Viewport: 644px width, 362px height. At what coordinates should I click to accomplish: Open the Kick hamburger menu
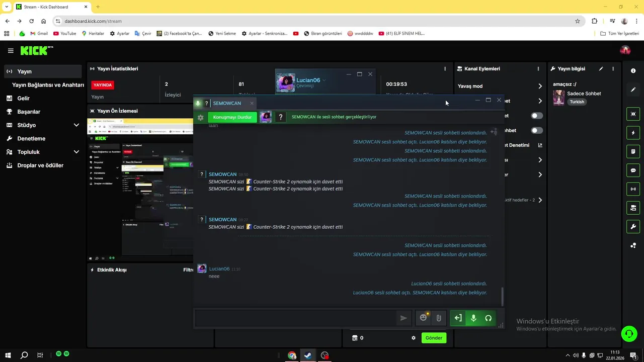(x=11, y=51)
